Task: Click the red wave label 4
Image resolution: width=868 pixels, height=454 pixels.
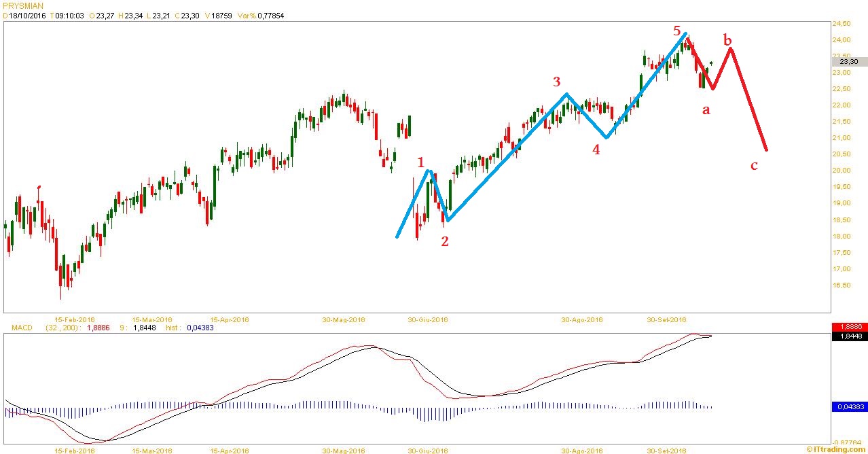Action: pos(596,150)
